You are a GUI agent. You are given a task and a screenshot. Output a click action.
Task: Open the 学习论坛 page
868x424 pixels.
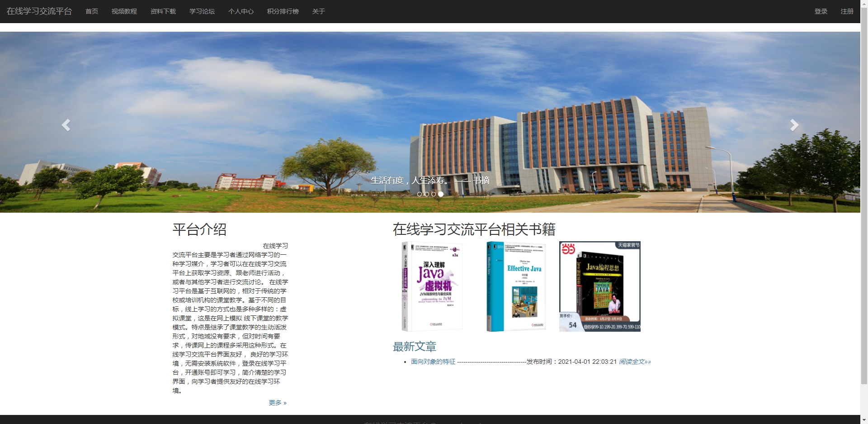pos(202,11)
